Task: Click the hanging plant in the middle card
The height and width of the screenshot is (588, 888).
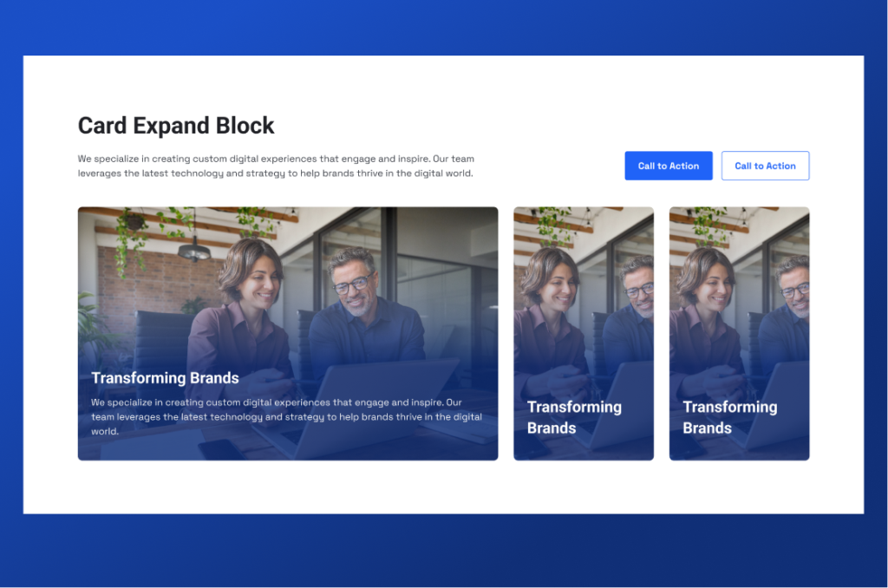Action: click(552, 225)
